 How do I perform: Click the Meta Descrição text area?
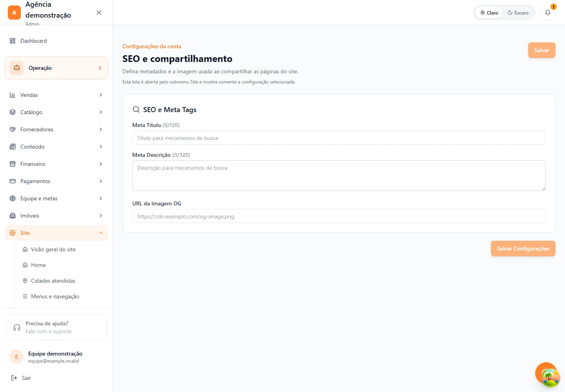click(x=339, y=176)
